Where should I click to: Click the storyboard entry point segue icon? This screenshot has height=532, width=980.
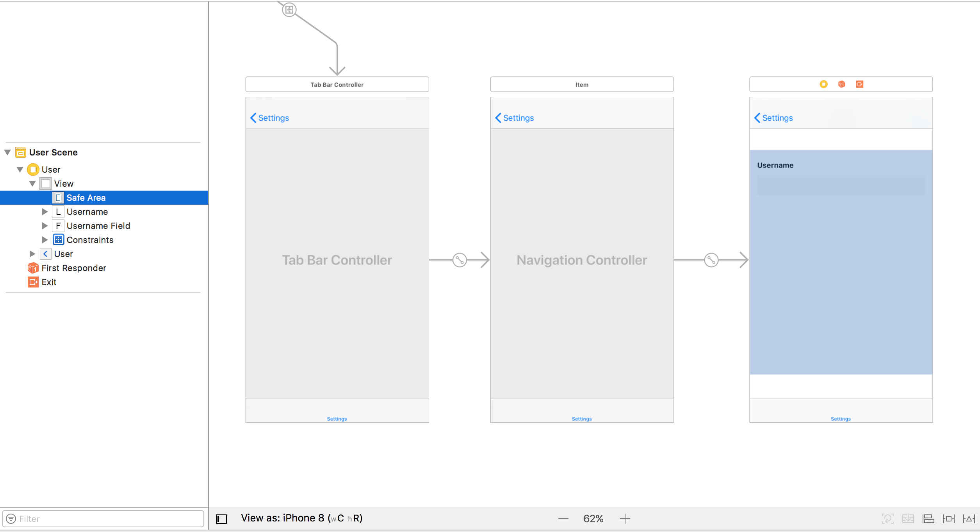289,10
